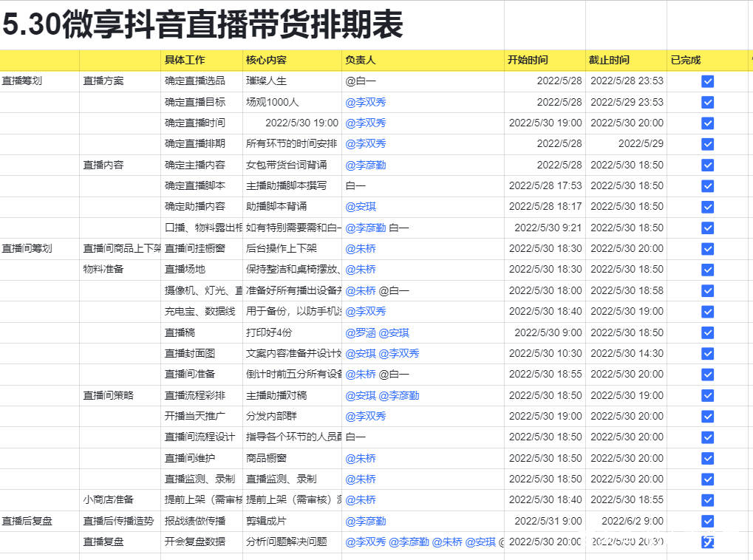Select the 女包带货台词背诵 cell
Viewport: 753px width, 560px height.
292,165
